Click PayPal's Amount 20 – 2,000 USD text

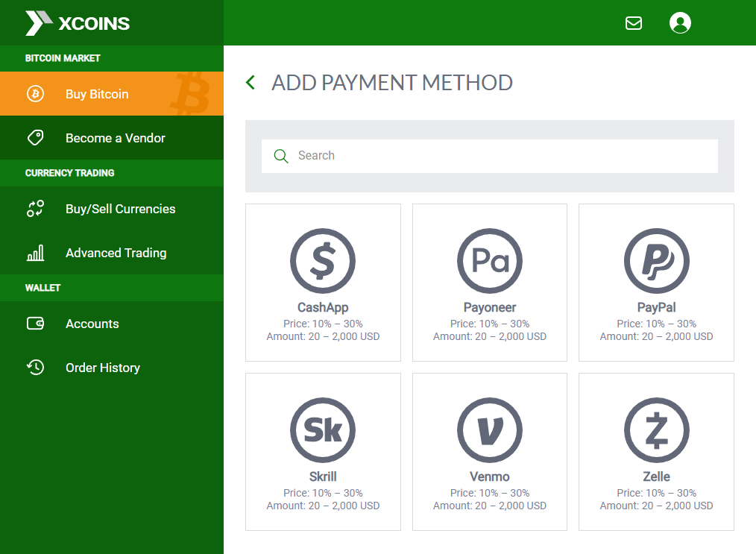point(657,336)
